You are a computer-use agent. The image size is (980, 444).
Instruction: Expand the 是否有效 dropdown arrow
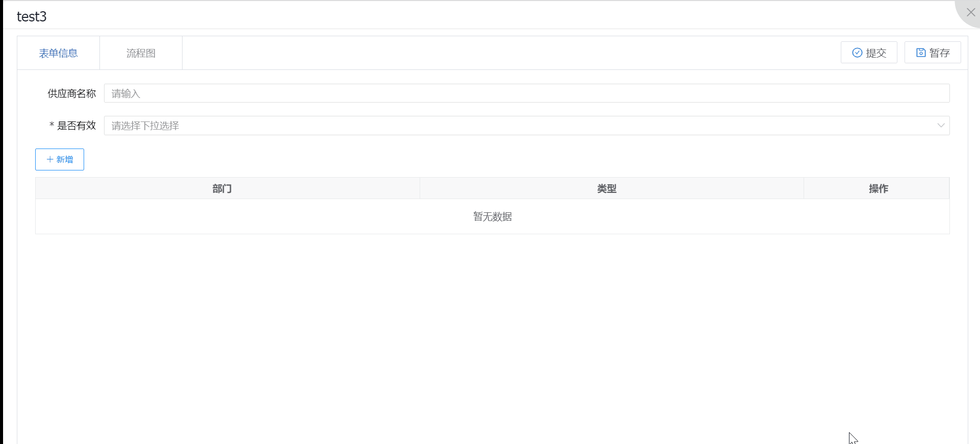click(x=940, y=126)
